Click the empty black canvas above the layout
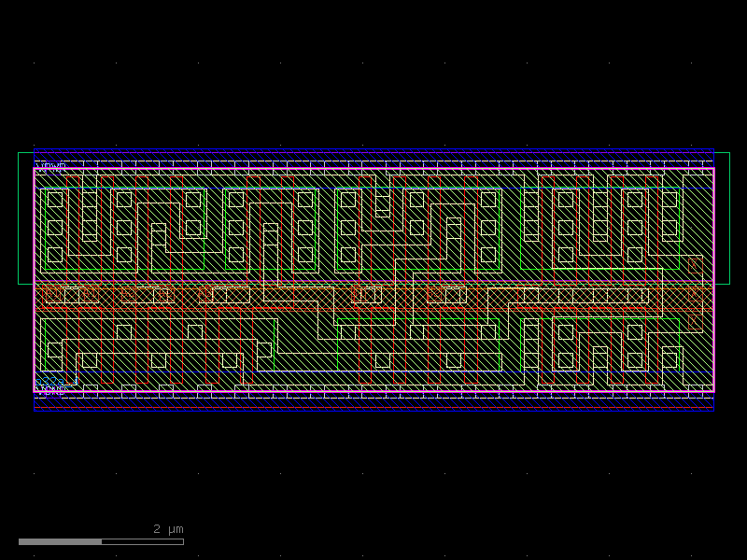This screenshot has height=560, width=747. point(373,75)
